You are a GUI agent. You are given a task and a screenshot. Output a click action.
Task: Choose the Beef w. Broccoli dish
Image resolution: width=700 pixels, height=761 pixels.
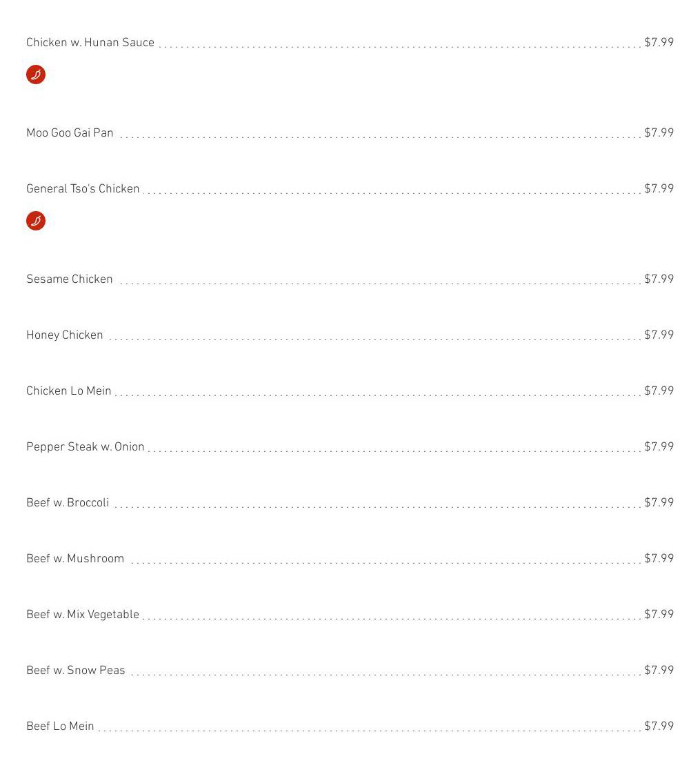tap(68, 503)
